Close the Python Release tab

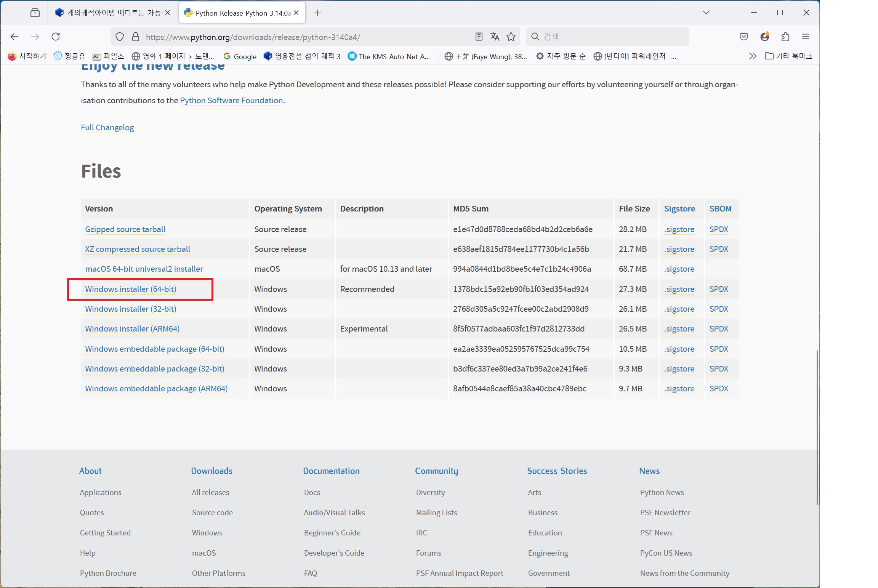(296, 13)
